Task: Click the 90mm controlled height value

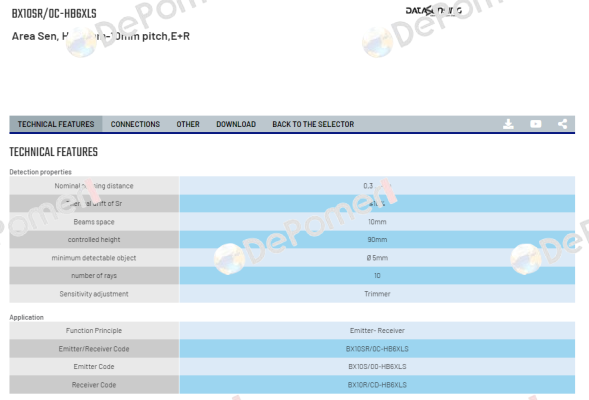Action: tap(377, 240)
